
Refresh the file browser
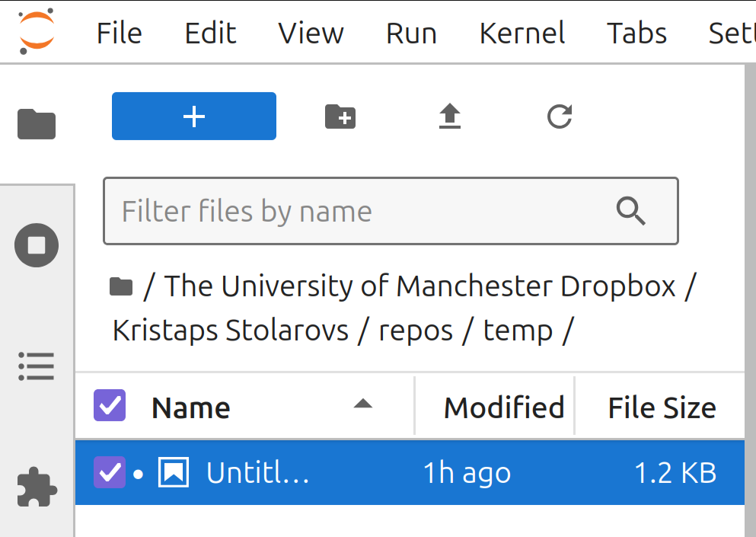(560, 117)
